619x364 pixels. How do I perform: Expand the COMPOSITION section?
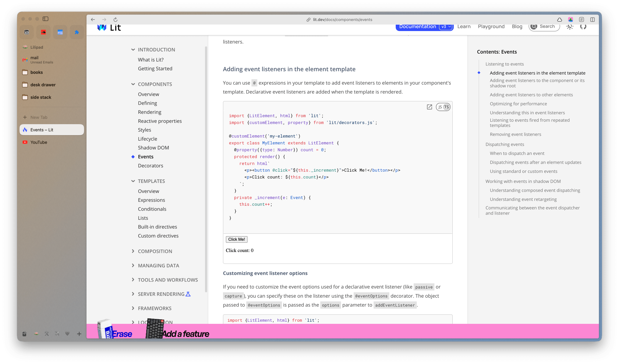coord(155,251)
